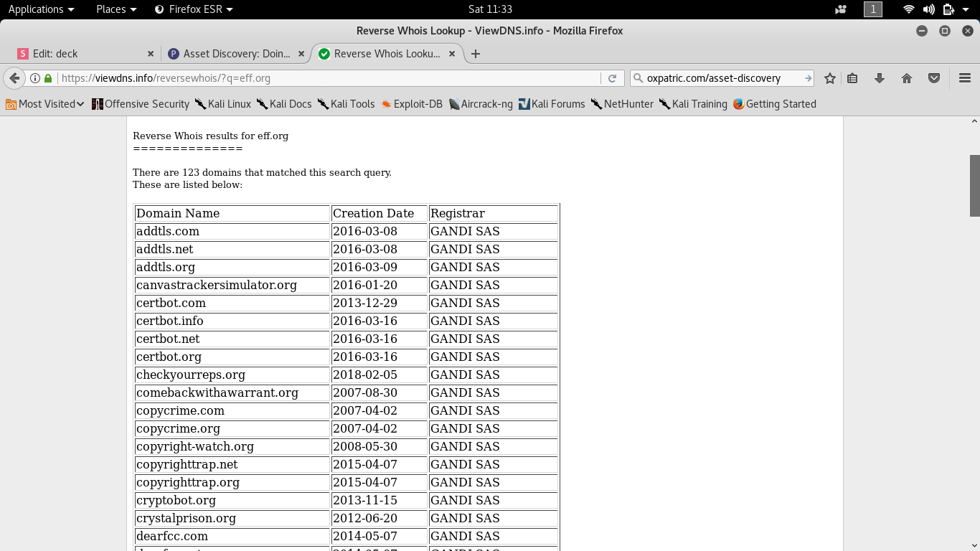Click the dearfcc.com domain cell
The width and height of the screenshot is (980, 551).
(232, 537)
